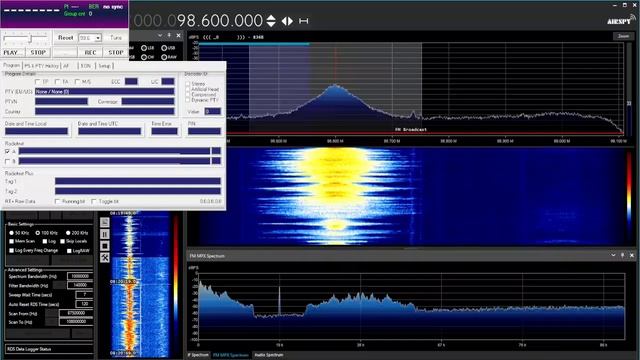The image size is (640, 360).
Task: Click the STOP button next to REC
Action: [116, 52]
